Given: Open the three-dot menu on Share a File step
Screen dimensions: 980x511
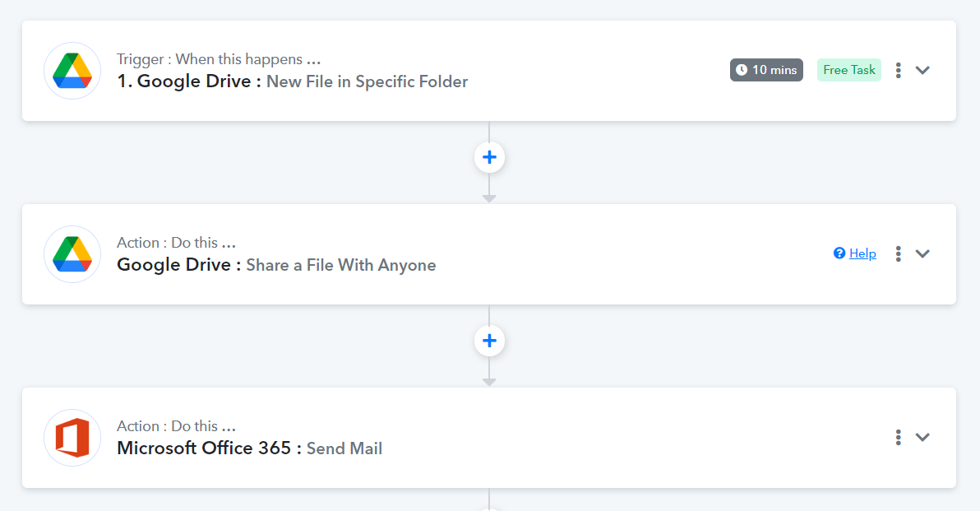Looking at the screenshot, I should pos(898,253).
